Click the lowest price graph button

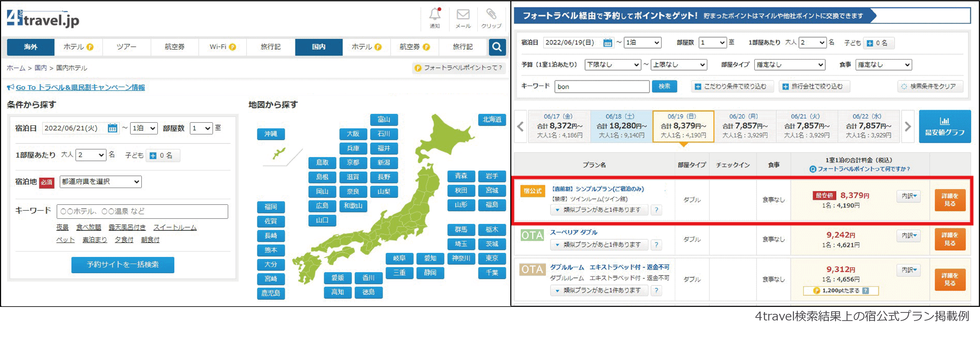pos(944,127)
